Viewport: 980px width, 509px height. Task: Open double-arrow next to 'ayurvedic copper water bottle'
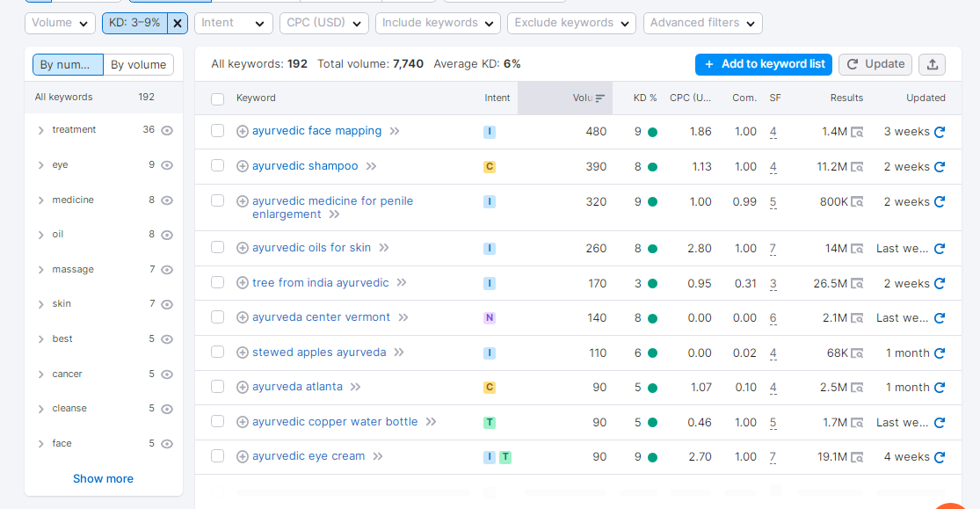[x=431, y=422]
